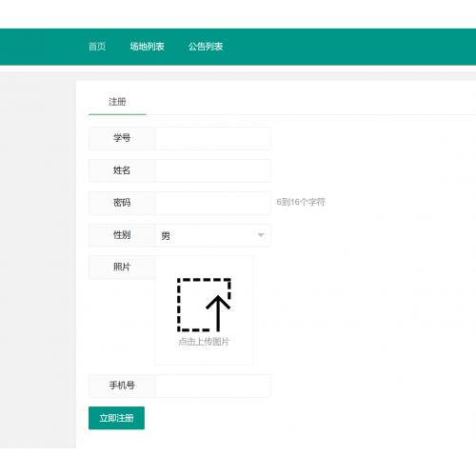This screenshot has height=476, width=476.
Task: Open 公告列表 in the navigation bar
Action: point(206,47)
